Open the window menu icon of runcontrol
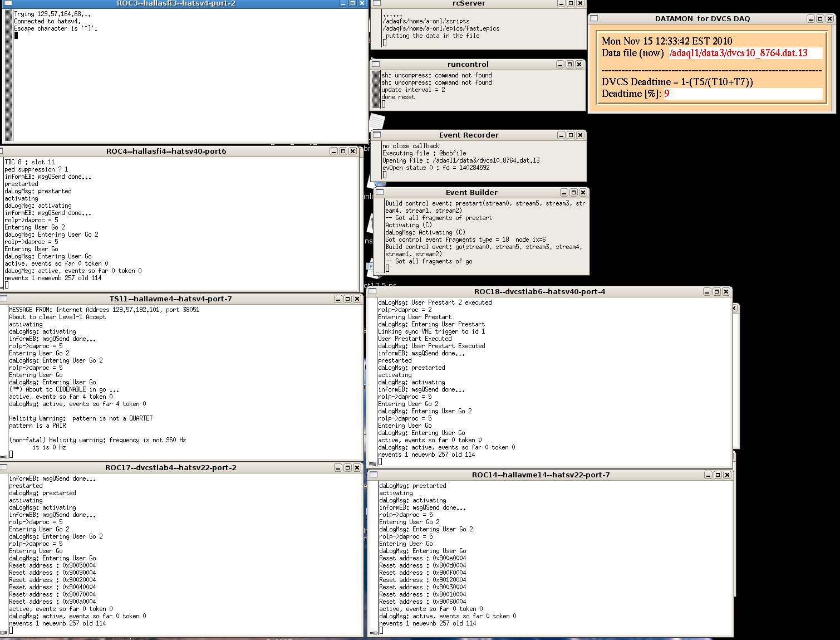The width and height of the screenshot is (840, 640). point(376,64)
